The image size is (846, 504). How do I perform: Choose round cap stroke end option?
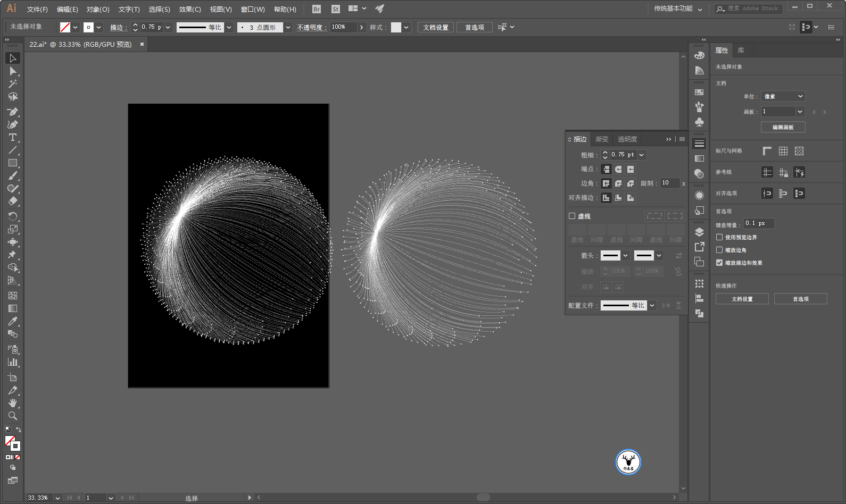[618, 169]
